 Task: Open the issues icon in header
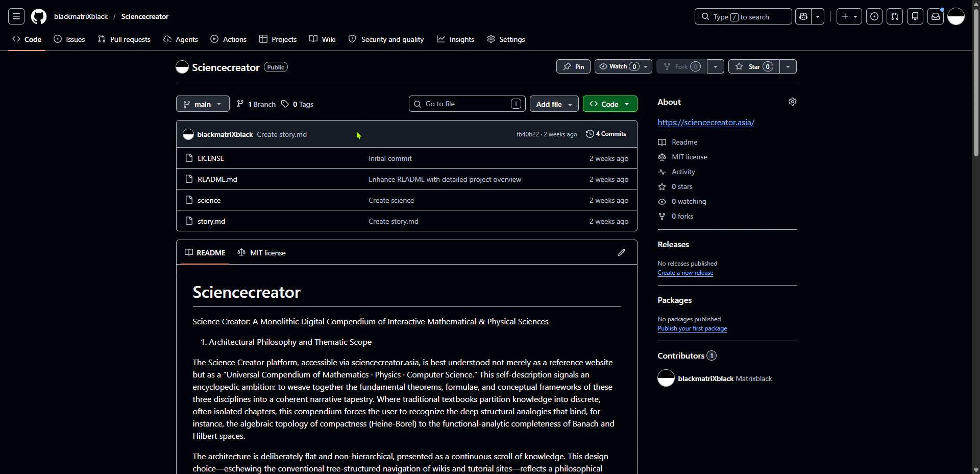(874, 16)
